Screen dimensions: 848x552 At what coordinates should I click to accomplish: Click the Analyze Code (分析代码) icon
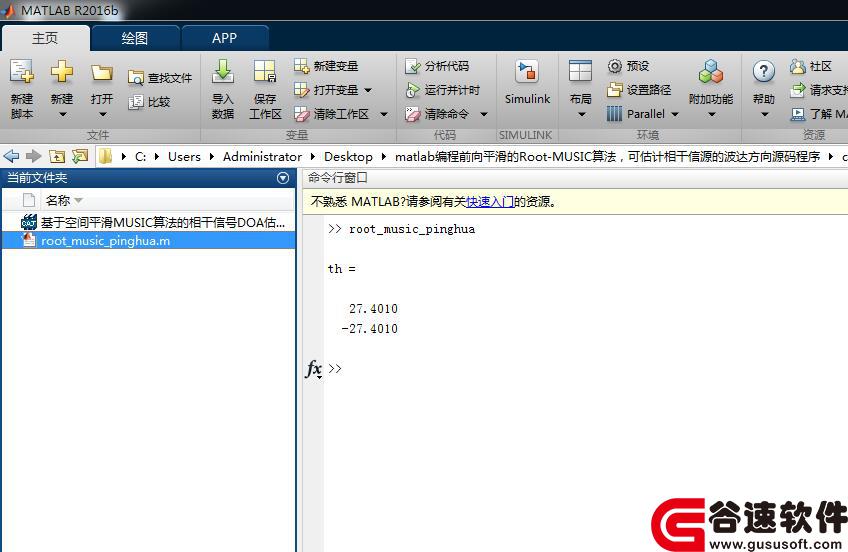413,66
